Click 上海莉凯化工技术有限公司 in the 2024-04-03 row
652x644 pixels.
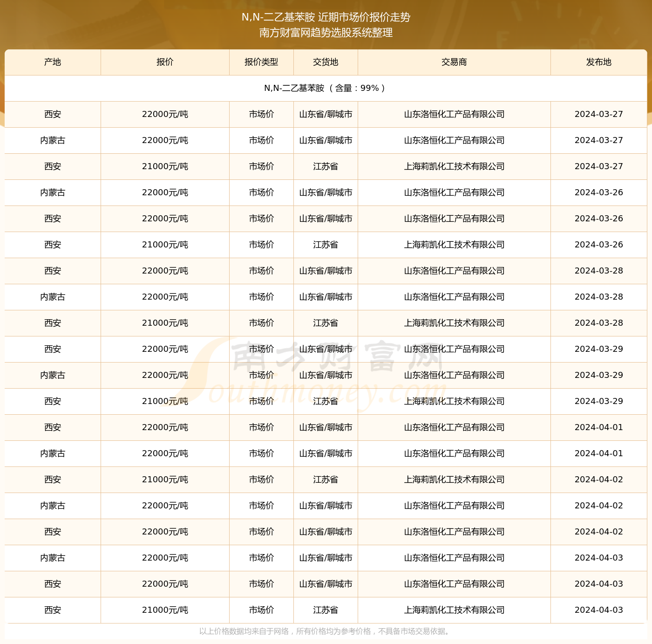454,610
